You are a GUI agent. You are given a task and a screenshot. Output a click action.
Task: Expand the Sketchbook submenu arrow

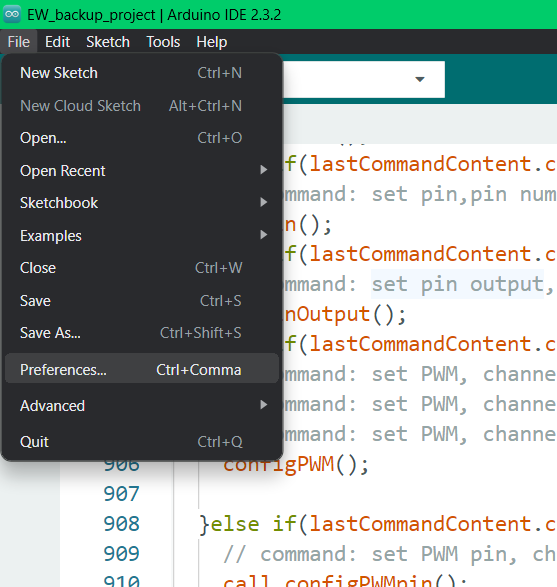(x=264, y=202)
